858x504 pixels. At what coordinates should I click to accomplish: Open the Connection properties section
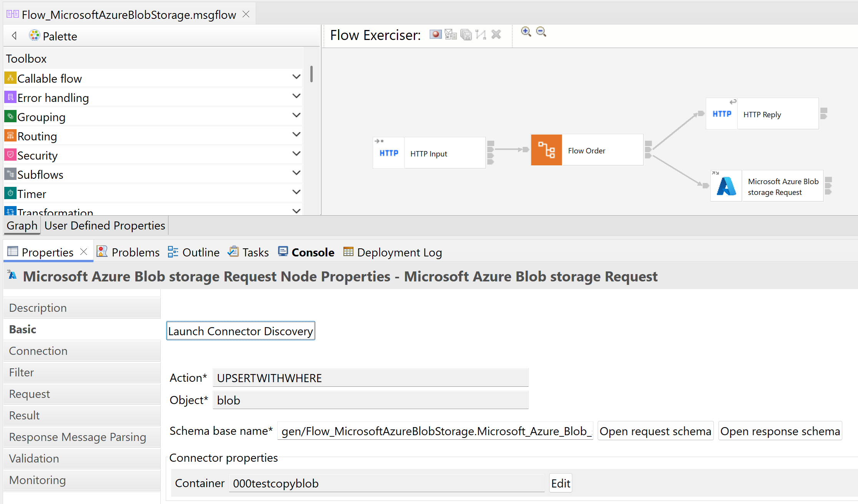[x=38, y=351]
